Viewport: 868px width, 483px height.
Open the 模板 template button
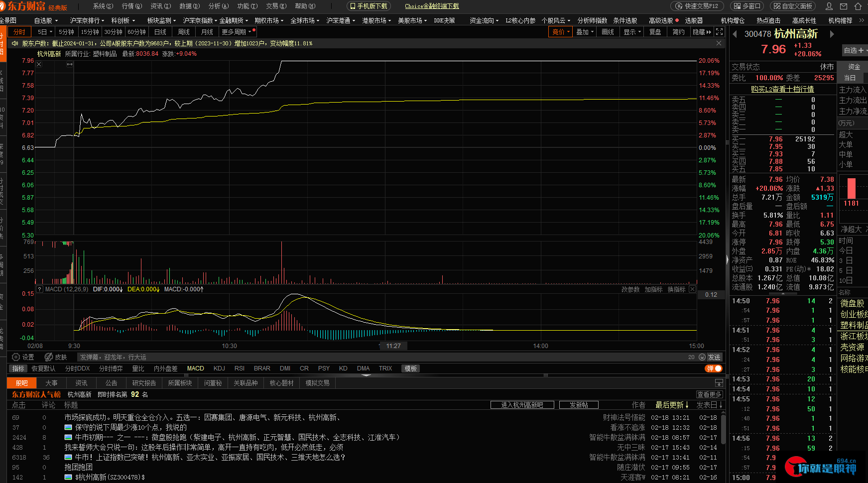point(411,368)
